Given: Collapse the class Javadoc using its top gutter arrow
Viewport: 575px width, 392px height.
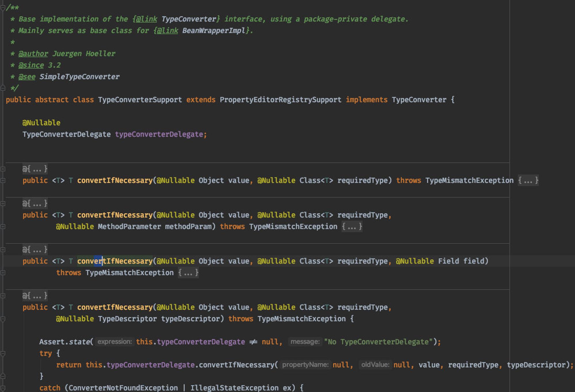Looking at the screenshot, I should pos(3,8).
